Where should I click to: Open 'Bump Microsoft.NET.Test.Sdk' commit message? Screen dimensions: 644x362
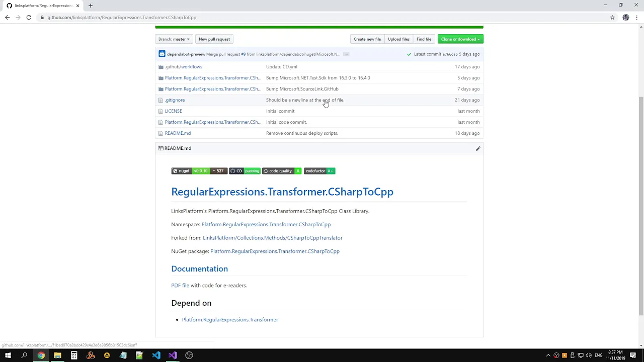tap(318, 78)
